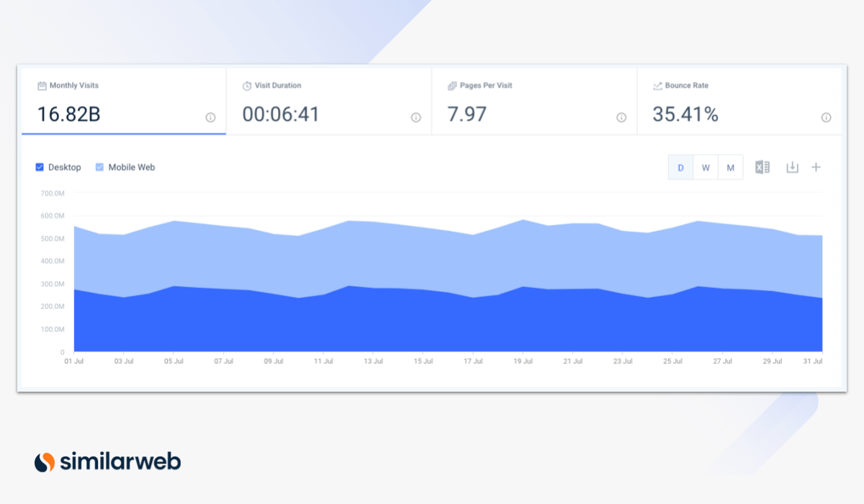The image size is (864, 504).
Task: Click the Excel export icon
Action: [x=762, y=167]
